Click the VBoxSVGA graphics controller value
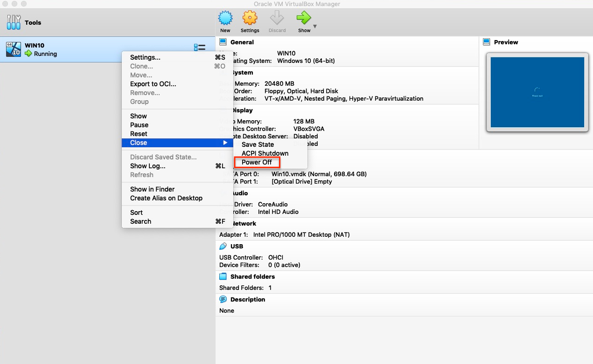 pos(309,129)
